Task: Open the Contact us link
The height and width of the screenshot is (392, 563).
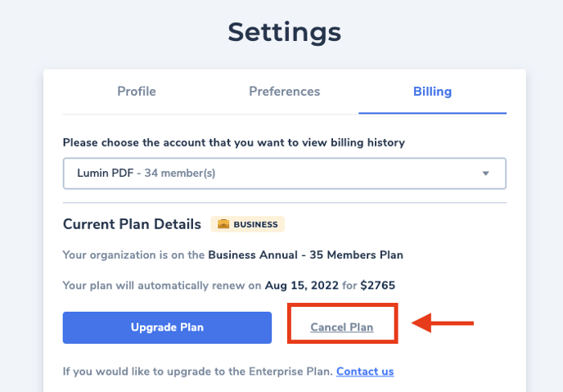Action: pos(365,372)
